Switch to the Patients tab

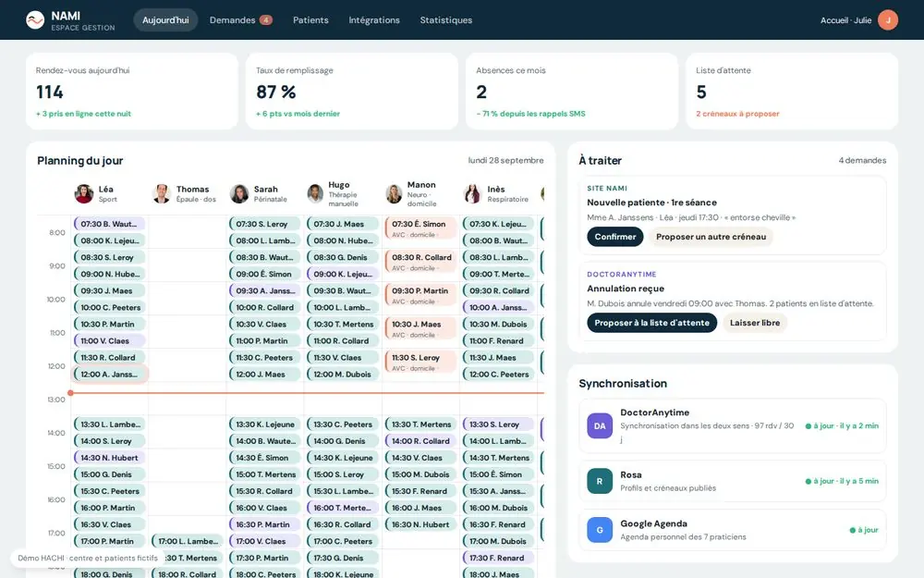pos(310,20)
